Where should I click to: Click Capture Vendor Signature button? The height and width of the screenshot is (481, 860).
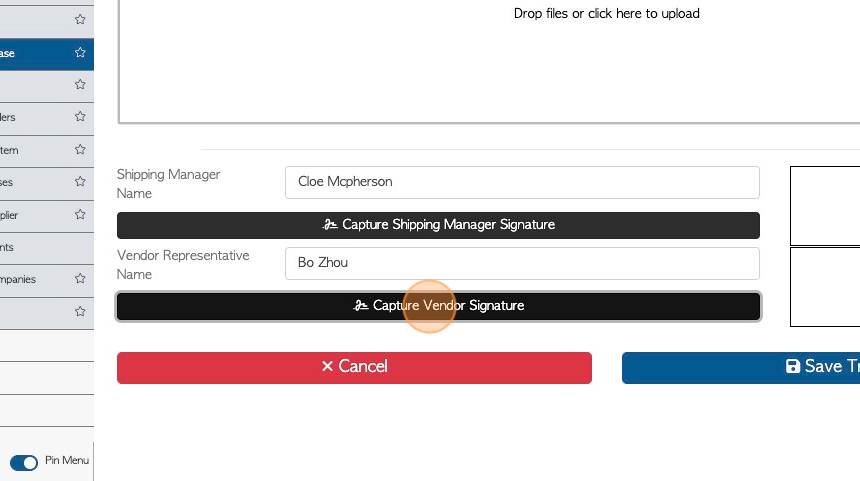(438, 306)
